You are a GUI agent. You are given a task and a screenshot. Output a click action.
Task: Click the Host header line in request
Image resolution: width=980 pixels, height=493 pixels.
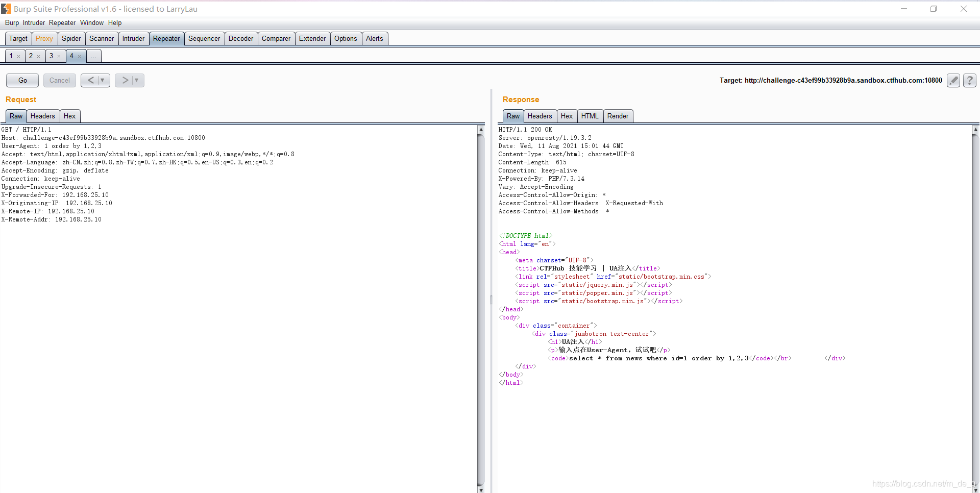(x=103, y=138)
